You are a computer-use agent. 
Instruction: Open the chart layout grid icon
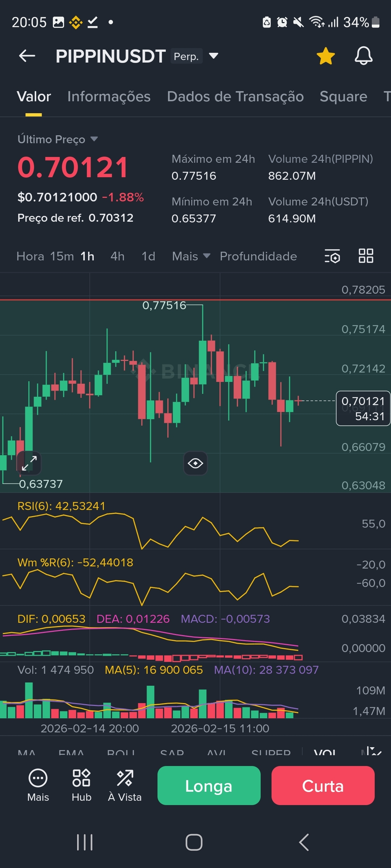tap(366, 256)
